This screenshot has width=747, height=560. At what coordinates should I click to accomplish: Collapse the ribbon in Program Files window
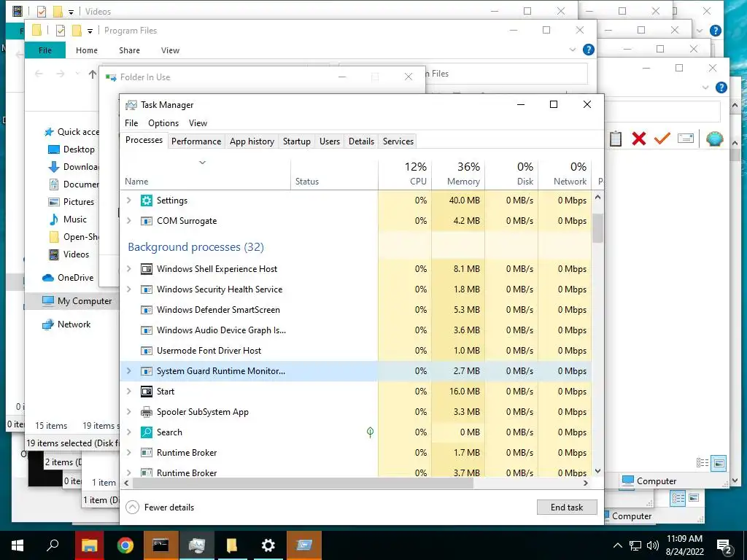click(x=572, y=50)
